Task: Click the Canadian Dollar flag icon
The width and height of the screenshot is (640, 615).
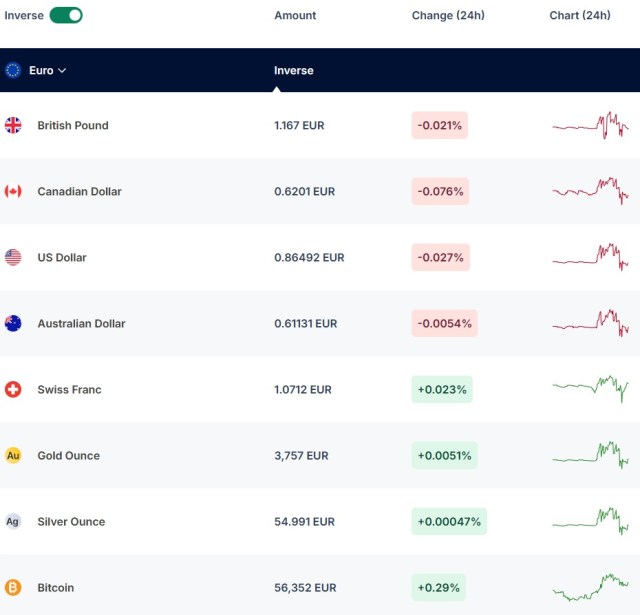Action: pyautogui.click(x=13, y=191)
